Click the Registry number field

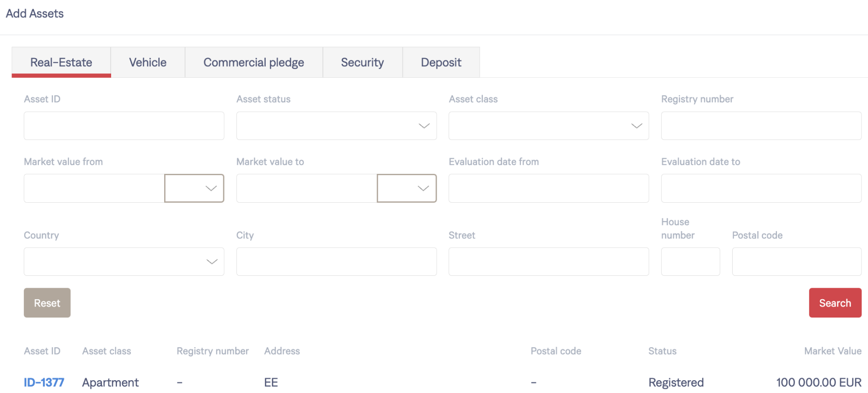coord(761,126)
